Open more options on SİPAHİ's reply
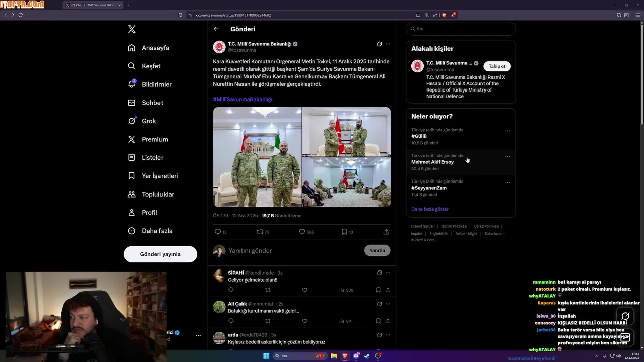The width and height of the screenshot is (644, 362). click(388, 273)
